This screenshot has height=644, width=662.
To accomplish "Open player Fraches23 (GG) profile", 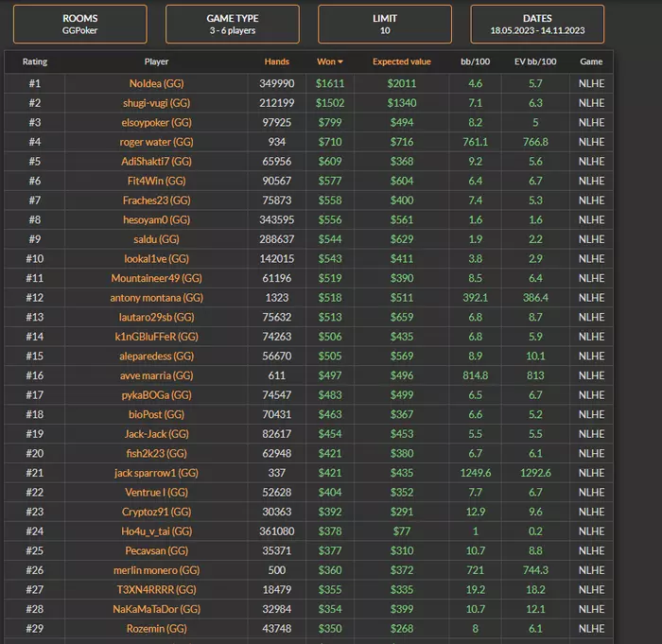I will (x=156, y=200).
